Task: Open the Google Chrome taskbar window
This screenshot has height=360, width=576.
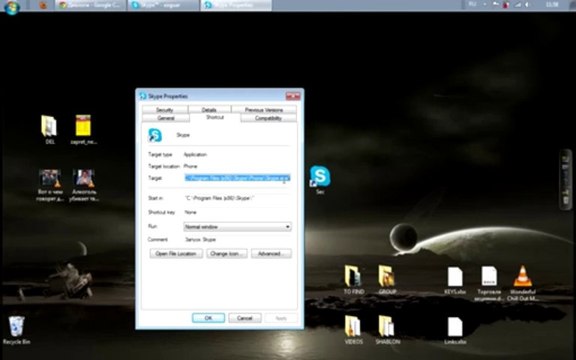Action: [x=91, y=5]
